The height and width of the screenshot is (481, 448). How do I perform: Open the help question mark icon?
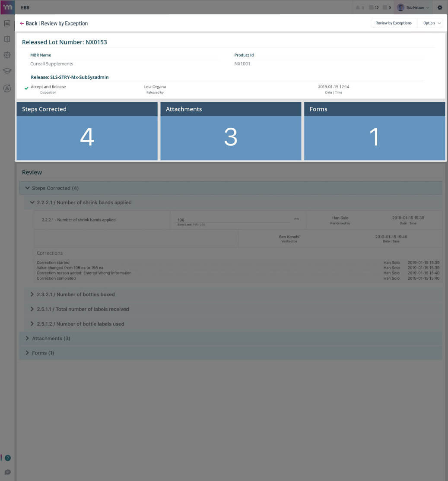[8, 458]
